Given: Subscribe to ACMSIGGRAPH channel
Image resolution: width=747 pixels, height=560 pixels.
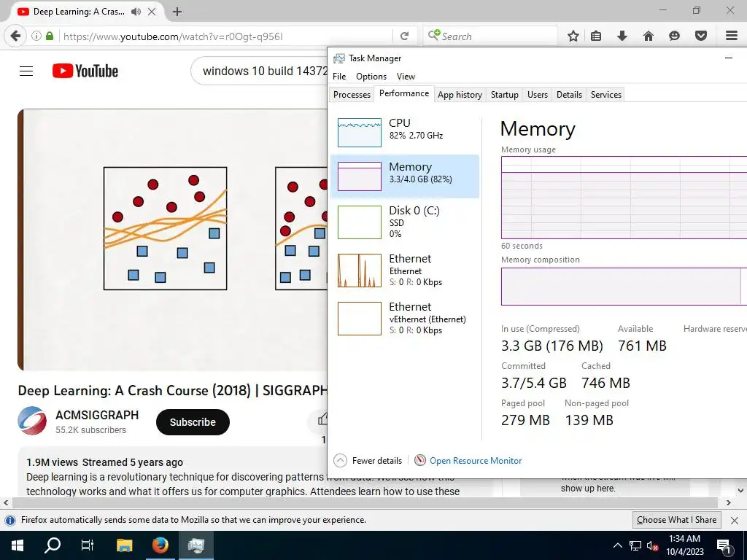Looking at the screenshot, I should pyautogui.click(x=193, y=422).
